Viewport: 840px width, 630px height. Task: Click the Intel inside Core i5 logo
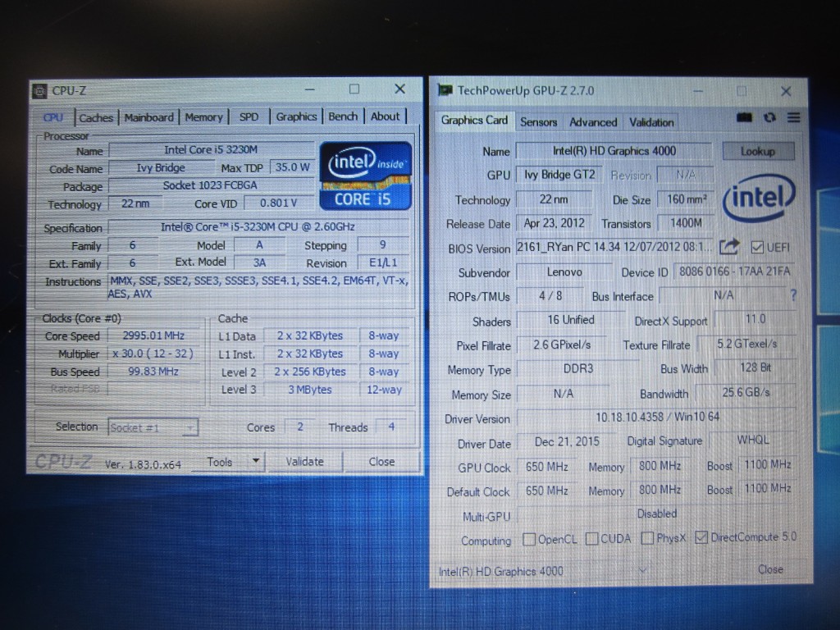365,176
